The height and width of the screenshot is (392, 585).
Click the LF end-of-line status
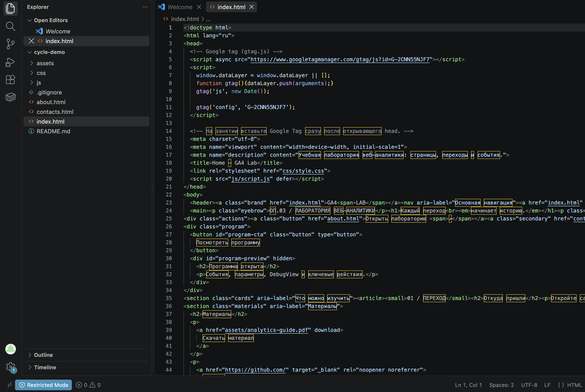point(547,385)
